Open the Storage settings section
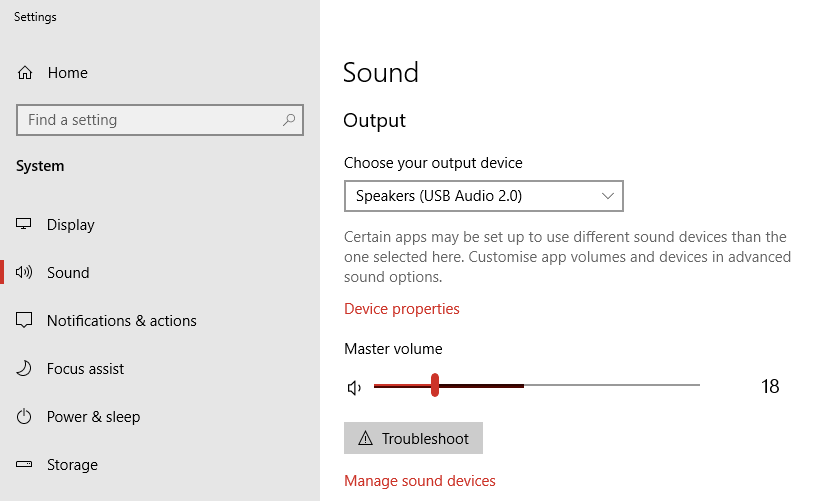The height and width of the screenshot is (501, 819). [x=72, y=465]
